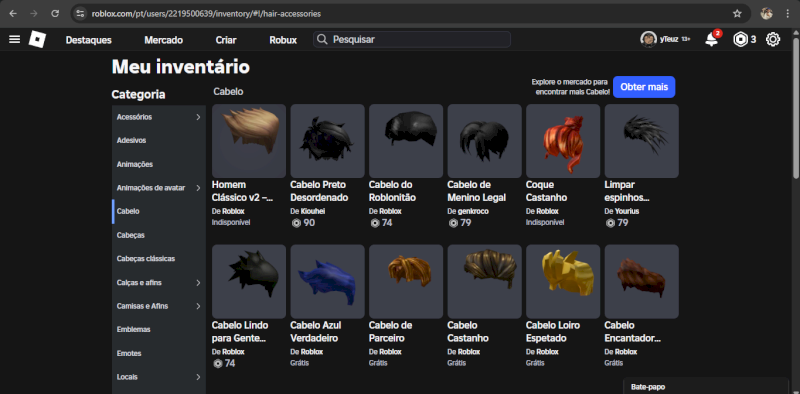The width and height of the screenshot is (800, 394).
Task: View site information icon in address bar
Action: 80,14
